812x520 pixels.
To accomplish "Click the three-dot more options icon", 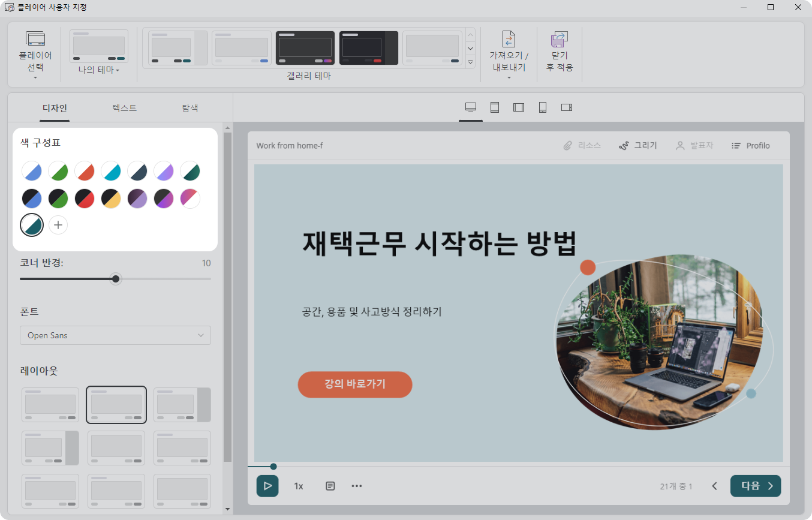I will click(x=357, y=486).
